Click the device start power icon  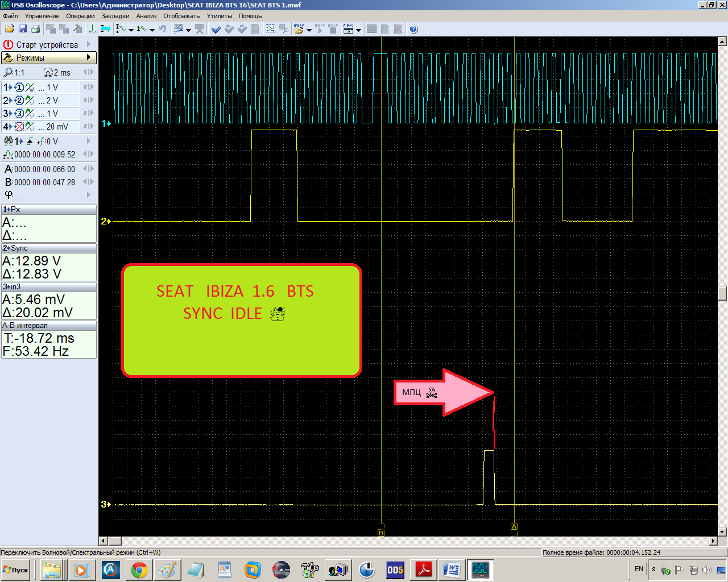(8, 44)
